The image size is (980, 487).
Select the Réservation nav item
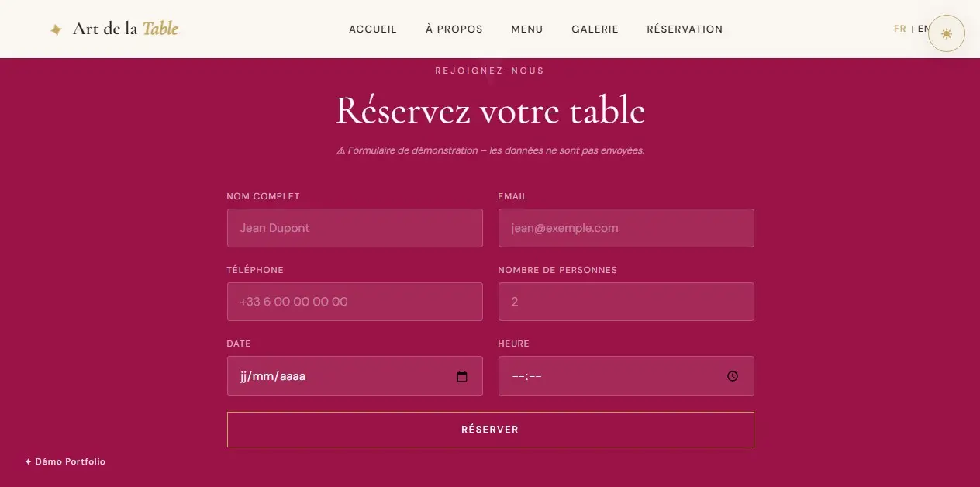point(685,29)
